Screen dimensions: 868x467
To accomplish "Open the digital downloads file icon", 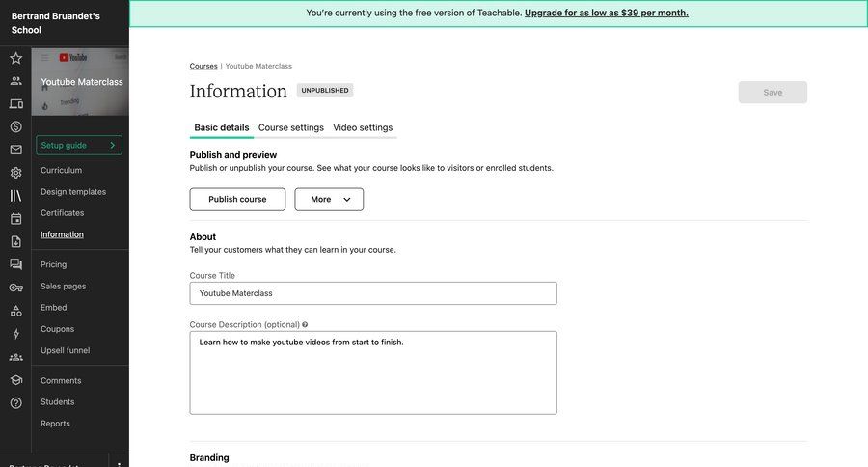I will (16, 241).
